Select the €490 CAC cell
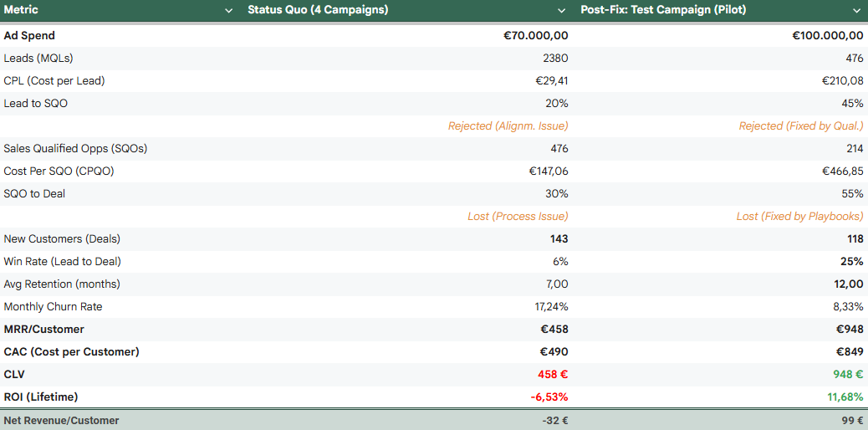The width and height of the screenshot is (868, 430). (x=554, y=352)
